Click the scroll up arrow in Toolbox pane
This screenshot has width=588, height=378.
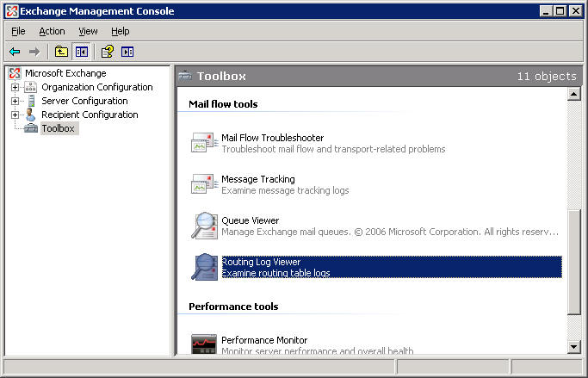click(x=573, y=93)
